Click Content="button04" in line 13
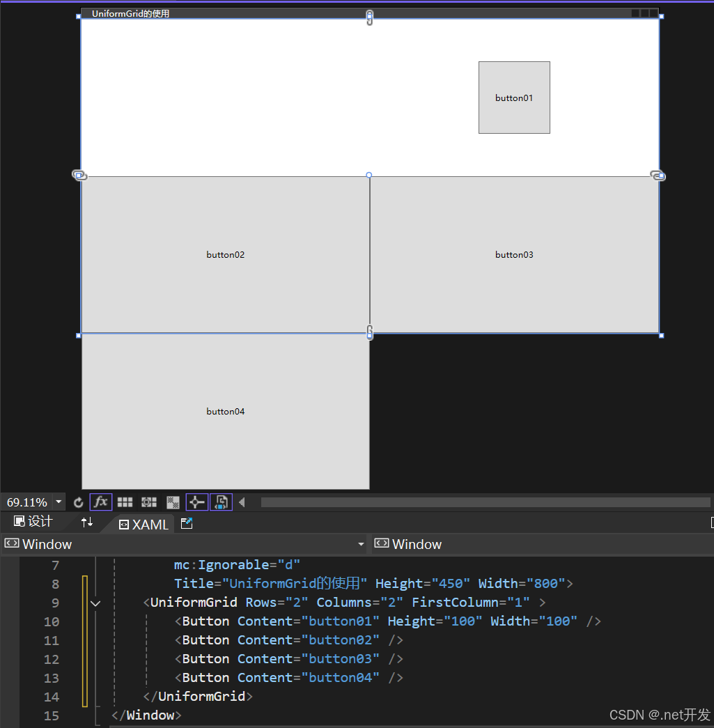 coord(309,678)
